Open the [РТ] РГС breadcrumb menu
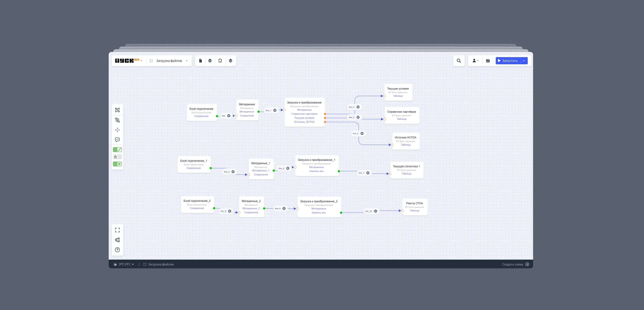 pos(124,265)
